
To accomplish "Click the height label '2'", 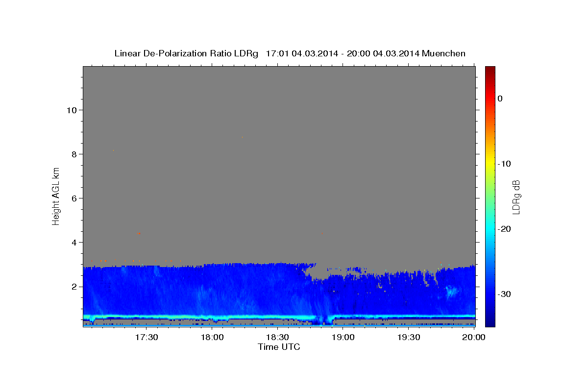I will pyautogui.click(x=73, y=287).
